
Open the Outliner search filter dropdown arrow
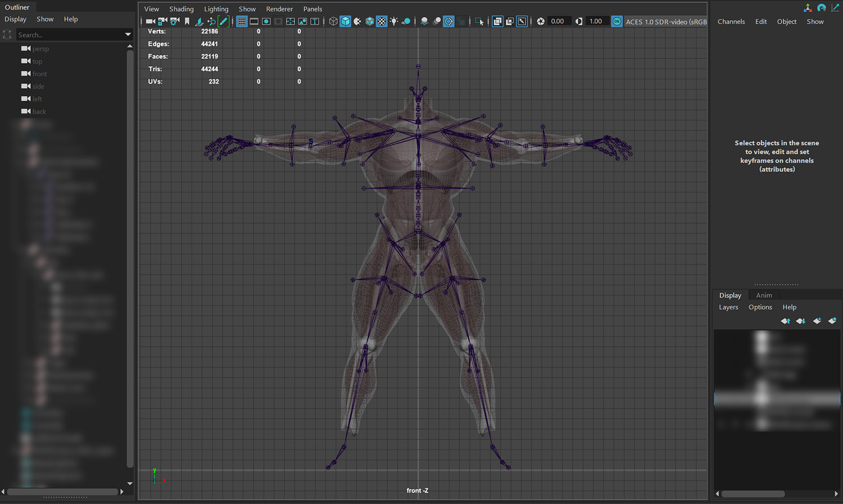coord(128,35)
